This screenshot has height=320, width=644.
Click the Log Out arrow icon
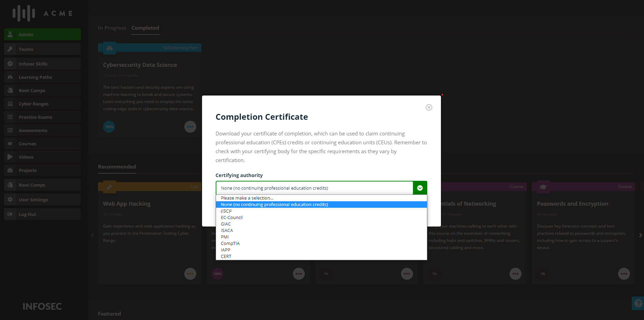(10, 214)
